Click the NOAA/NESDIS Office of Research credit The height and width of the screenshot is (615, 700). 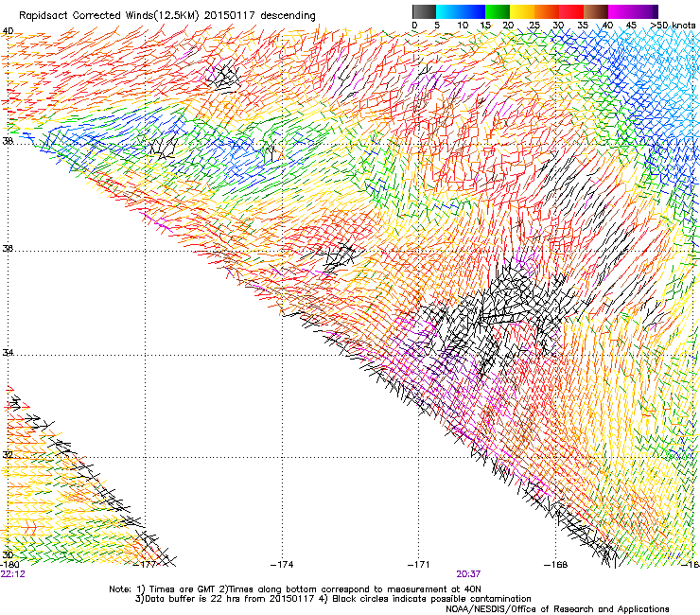pyautogui.click(x=557, y=609)
